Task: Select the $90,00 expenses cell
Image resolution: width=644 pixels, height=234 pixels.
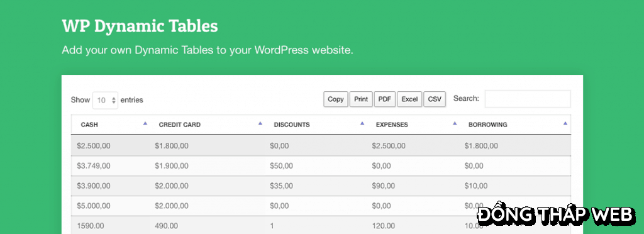Action: 384,186
